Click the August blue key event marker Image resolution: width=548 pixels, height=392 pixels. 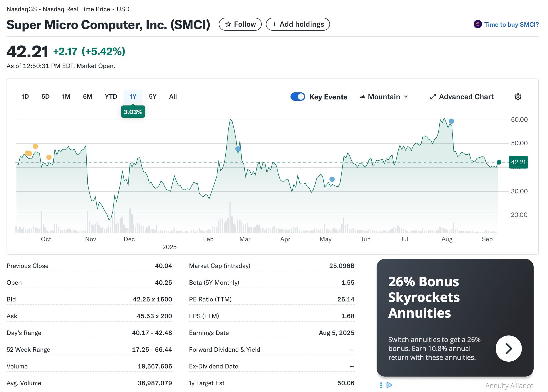tap(451, 121)
